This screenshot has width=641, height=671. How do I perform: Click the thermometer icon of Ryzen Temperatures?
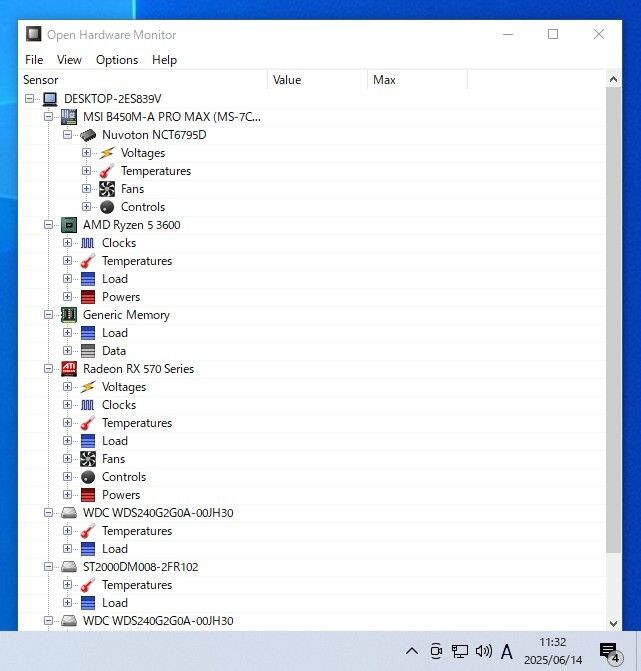88,261
